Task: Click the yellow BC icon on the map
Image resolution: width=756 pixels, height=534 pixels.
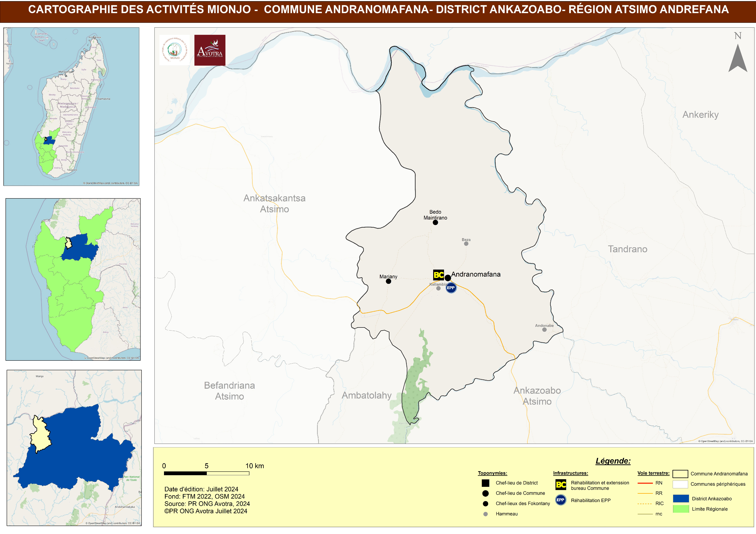Action: point(438,275)
